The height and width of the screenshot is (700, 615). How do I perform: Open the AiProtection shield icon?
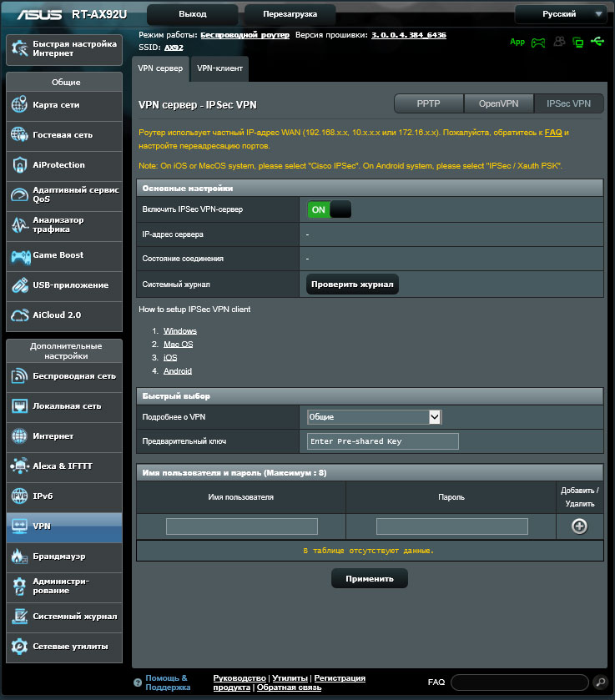[x=19, y=164]
